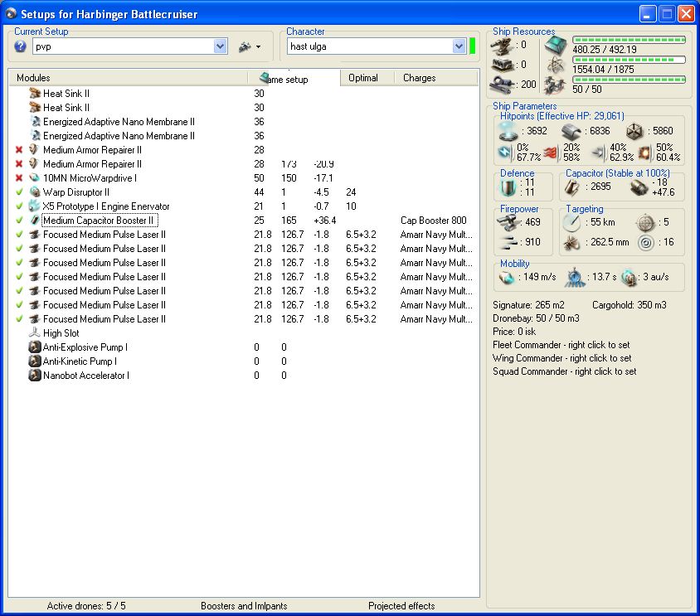Screen dimensions: 700x616
Task: Click the CPU usage bar 480.25 / 492.19
Action: coord(629,40)
